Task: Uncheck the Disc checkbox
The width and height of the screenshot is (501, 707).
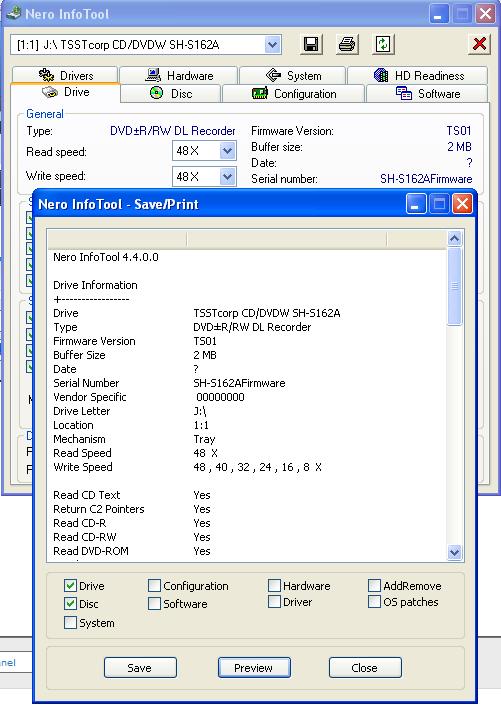Action: coord(70,604)
